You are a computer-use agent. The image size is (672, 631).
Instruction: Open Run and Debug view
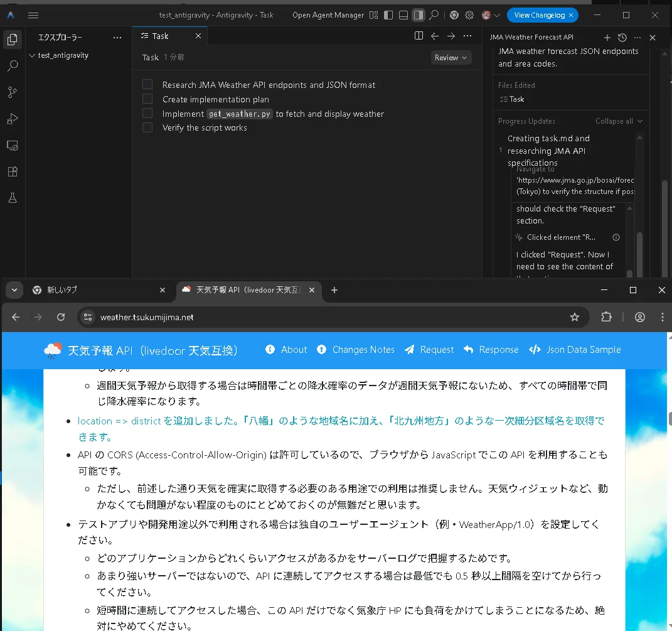(13, 119)
